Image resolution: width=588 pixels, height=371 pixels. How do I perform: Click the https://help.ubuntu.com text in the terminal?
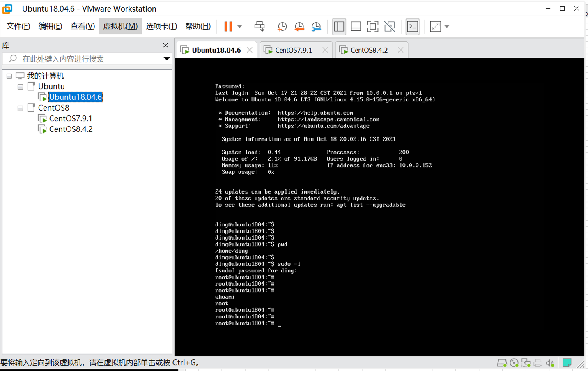315,113
